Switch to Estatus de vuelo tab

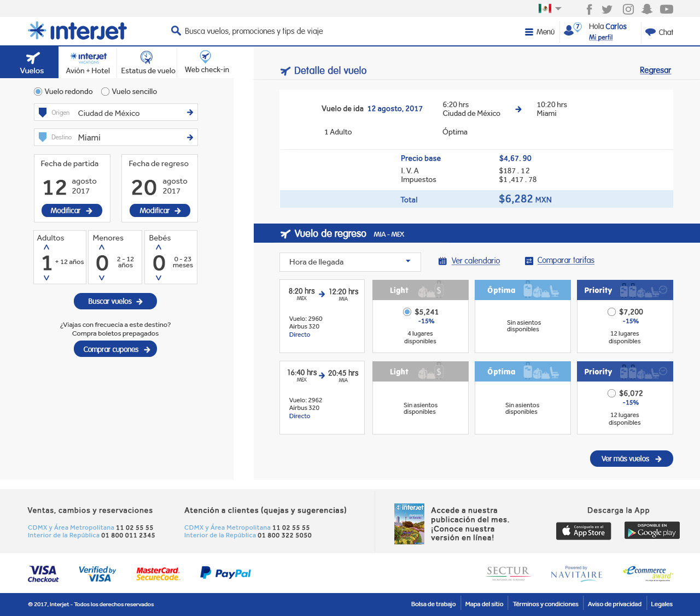point(148,62)
